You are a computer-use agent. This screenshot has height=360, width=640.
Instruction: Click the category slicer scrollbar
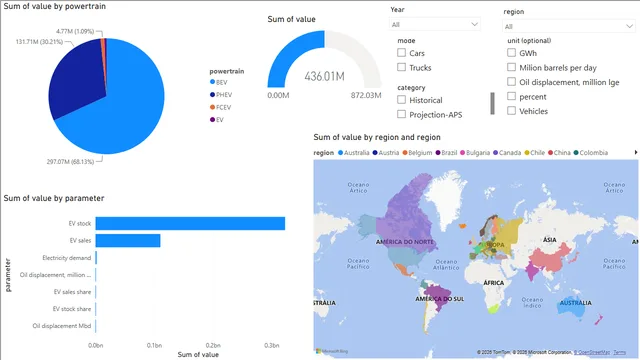point(493,103)
